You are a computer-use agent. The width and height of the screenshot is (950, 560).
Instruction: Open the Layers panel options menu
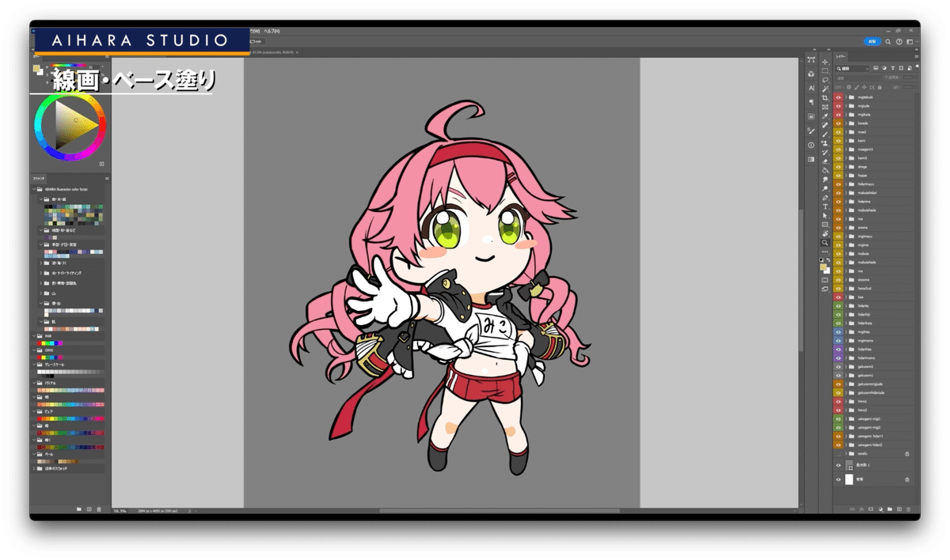(x=917, y=56)
